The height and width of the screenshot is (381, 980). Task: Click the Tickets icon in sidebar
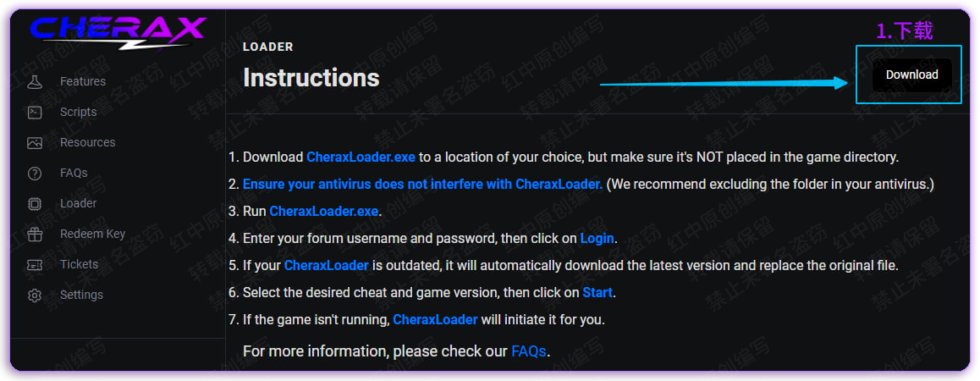(35, 265)
